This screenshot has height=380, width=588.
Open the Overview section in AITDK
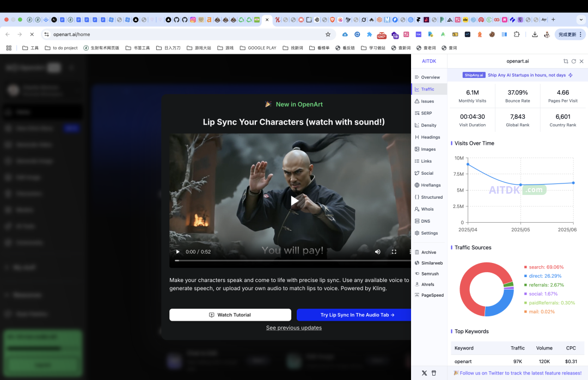coord(427,77)
